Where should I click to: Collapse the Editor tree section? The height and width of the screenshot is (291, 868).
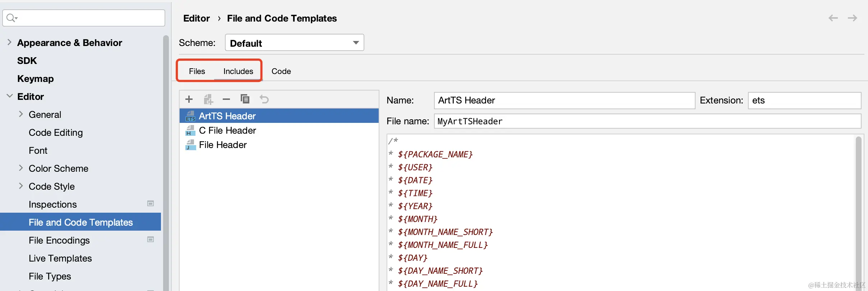(x=9, y=96)
